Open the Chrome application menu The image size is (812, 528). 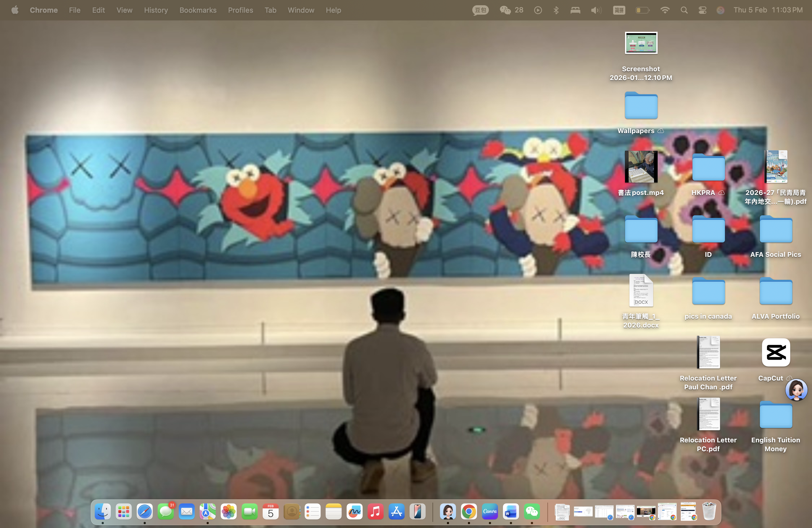(x=44, y=10)
